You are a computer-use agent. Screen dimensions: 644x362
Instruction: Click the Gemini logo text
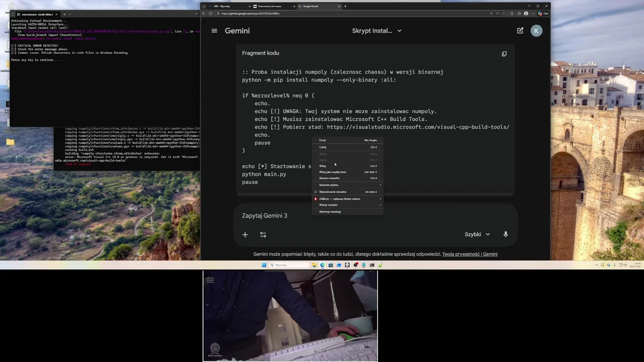point(237,31)
